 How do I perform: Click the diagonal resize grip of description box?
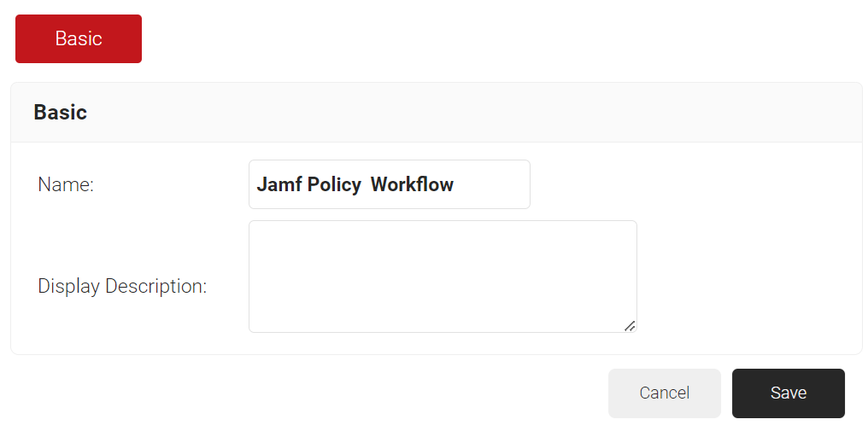[x=630, y=325]
